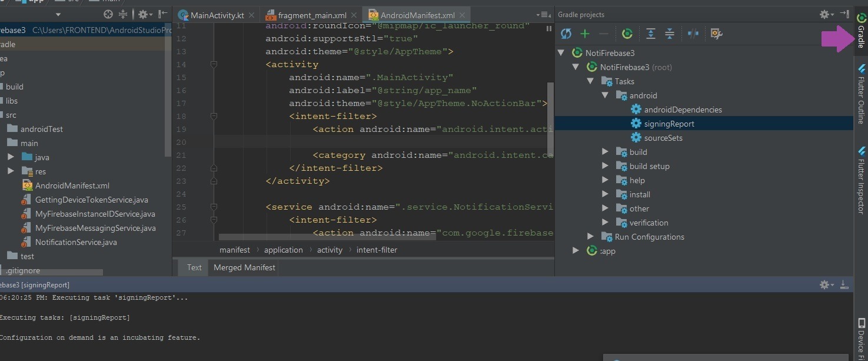
Task: Click the Execute Gradle Task icon
Action: click(627, 34)
